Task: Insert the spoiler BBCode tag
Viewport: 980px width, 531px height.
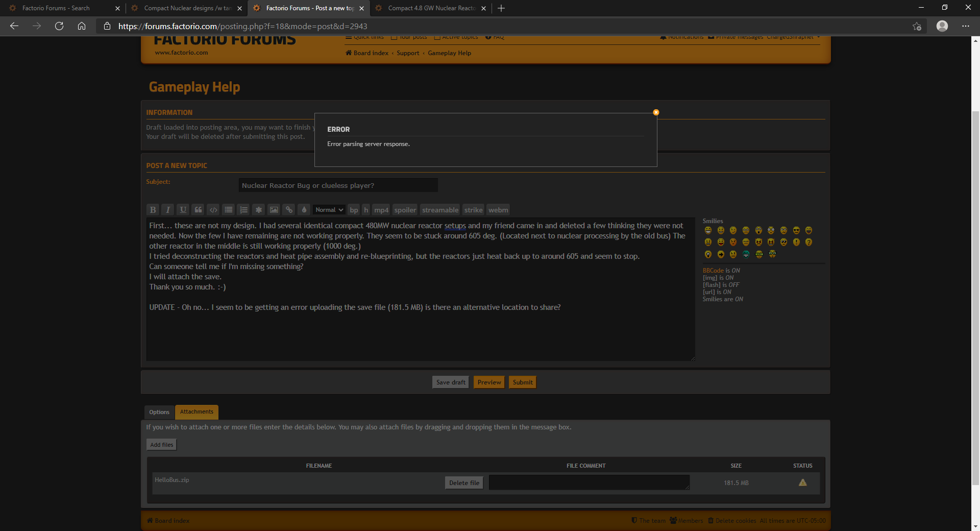Action: [405, 210]
